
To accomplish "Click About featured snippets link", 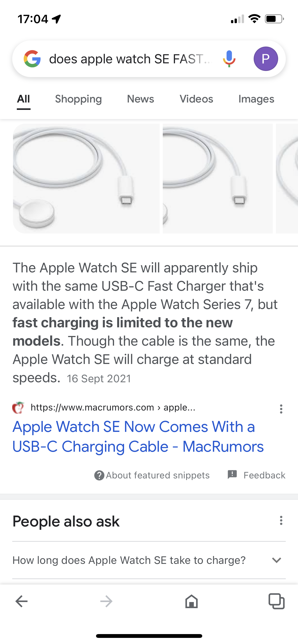I will 158,475.
